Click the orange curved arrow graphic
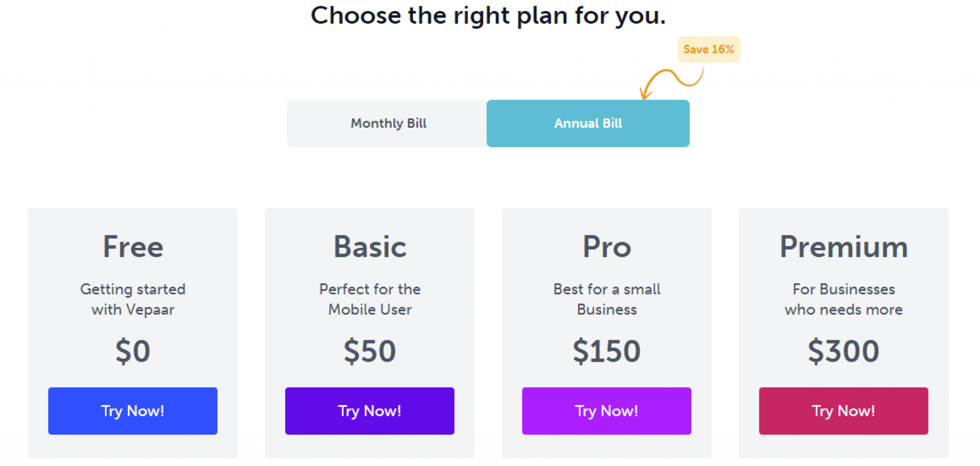The width and height of the screenshot is (980, 466). (x=672, y=82)
